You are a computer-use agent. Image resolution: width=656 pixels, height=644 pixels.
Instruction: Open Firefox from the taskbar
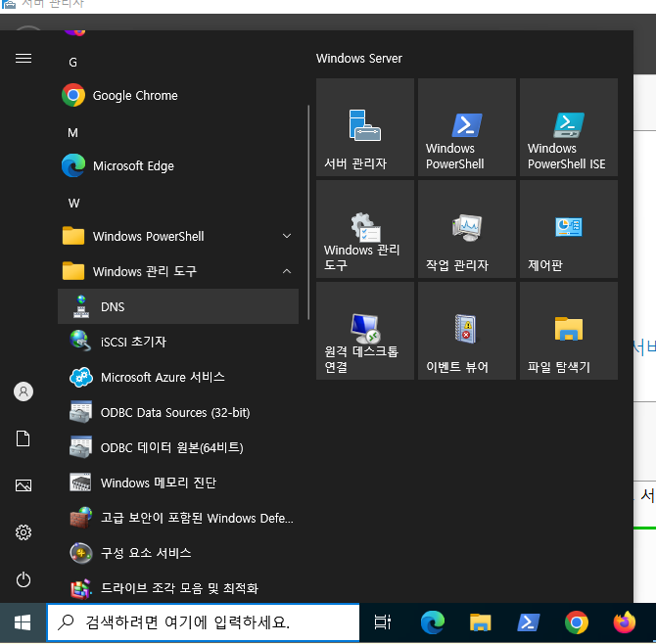(625, 622)
